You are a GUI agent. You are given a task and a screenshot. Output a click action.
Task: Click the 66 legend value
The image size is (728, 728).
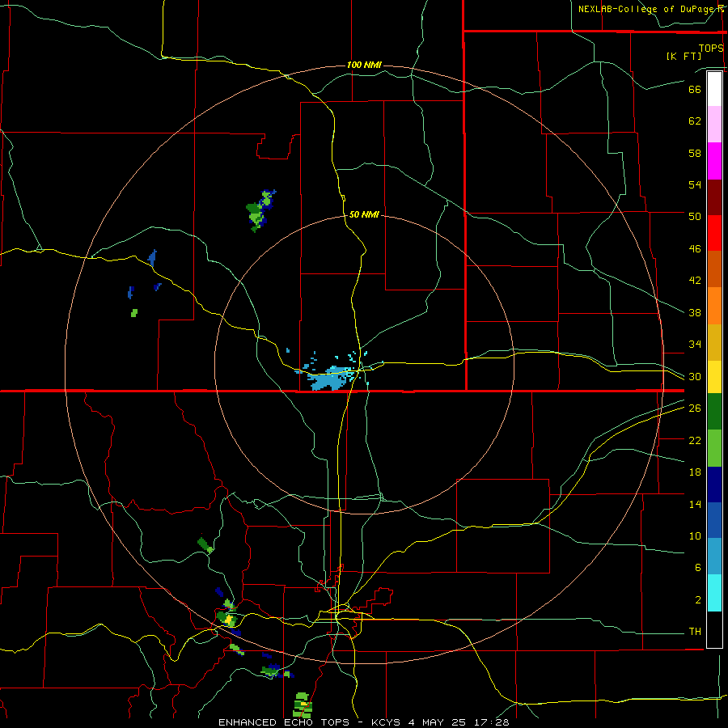pyautogui.click(x=695, y=90)
